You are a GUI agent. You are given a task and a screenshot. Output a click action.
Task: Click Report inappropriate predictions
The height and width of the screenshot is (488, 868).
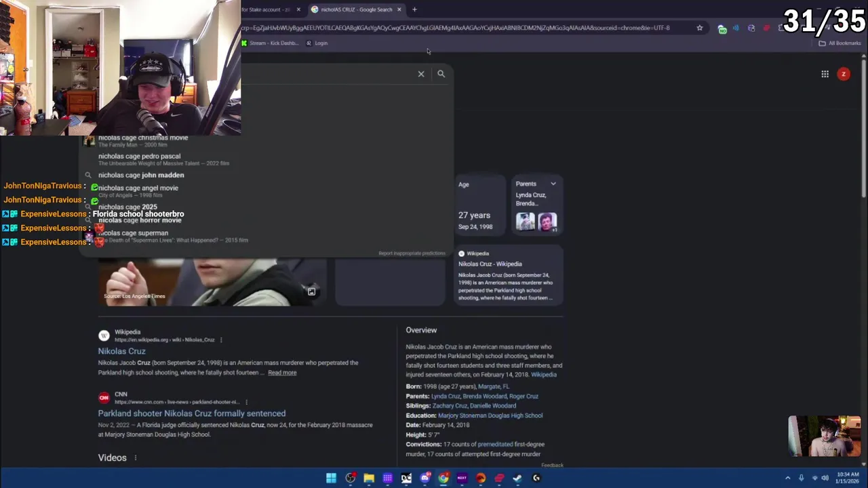point(412,253)
